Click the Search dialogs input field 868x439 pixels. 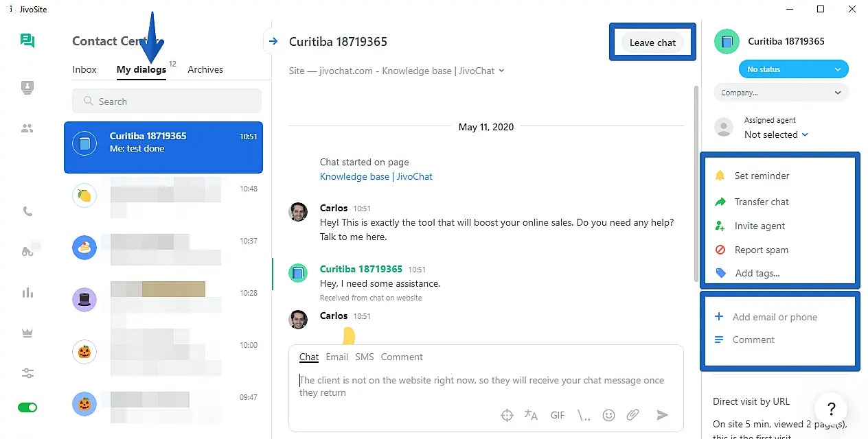tap(167, 102)
